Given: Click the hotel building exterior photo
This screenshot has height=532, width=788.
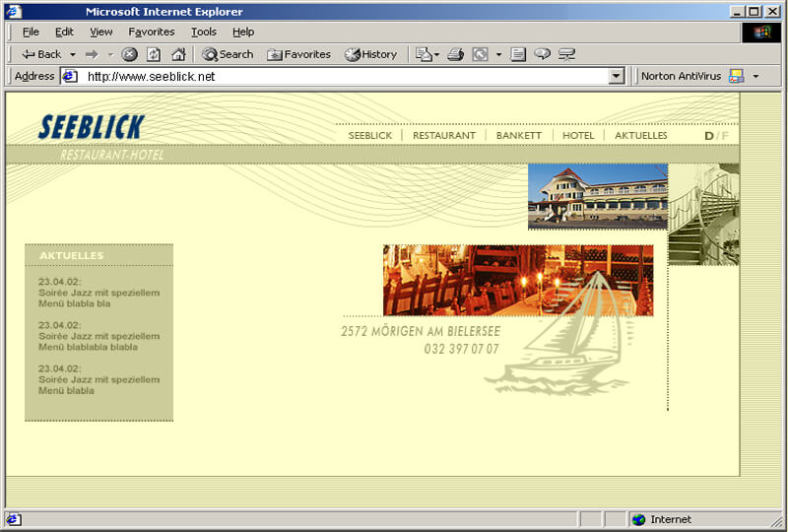Looking at the screenshot, I should coord(598,197).
